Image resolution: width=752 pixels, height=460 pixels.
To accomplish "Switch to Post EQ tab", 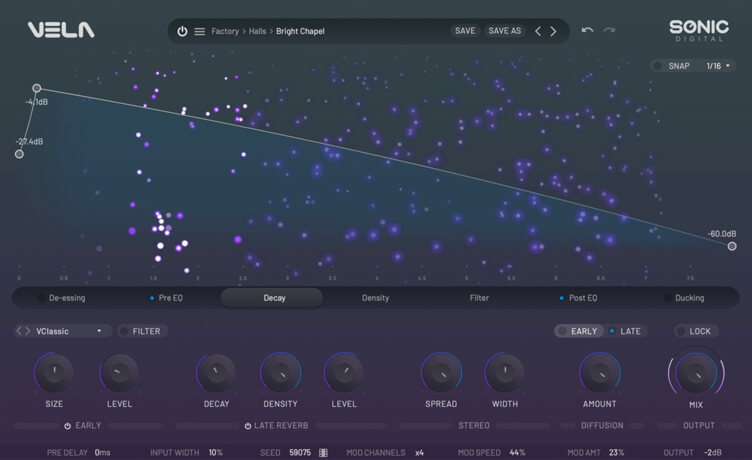I will point(583,298).
